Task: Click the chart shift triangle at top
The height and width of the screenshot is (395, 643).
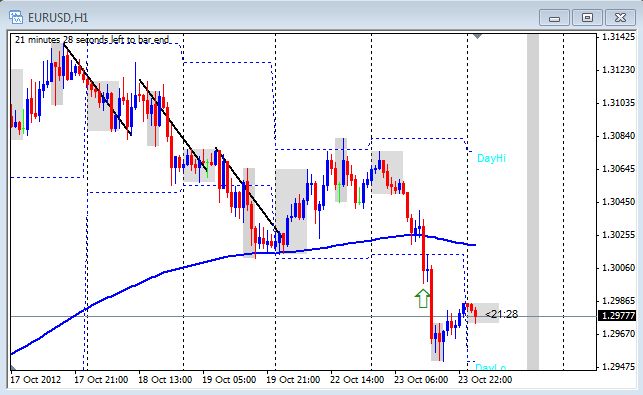Action: [x=477, y=37]
